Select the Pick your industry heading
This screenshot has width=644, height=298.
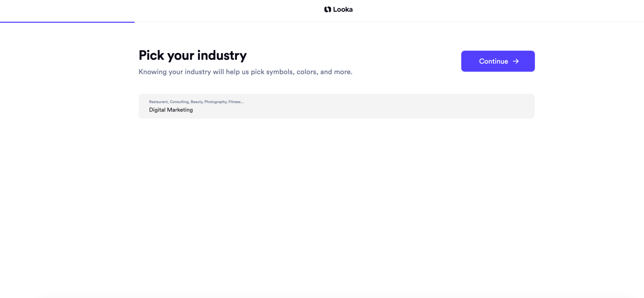coord(192,55)
